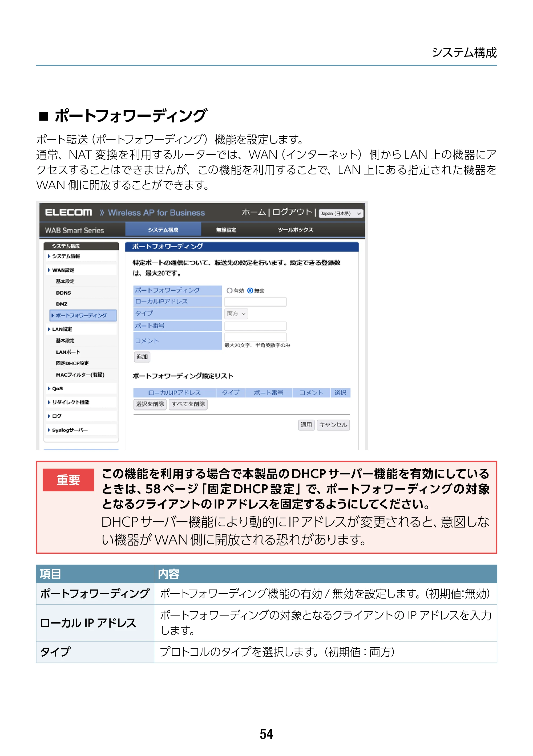The image size is (533, 756).
Task: Switch to the ツールボックス tab
Action: tap(296, 230)
